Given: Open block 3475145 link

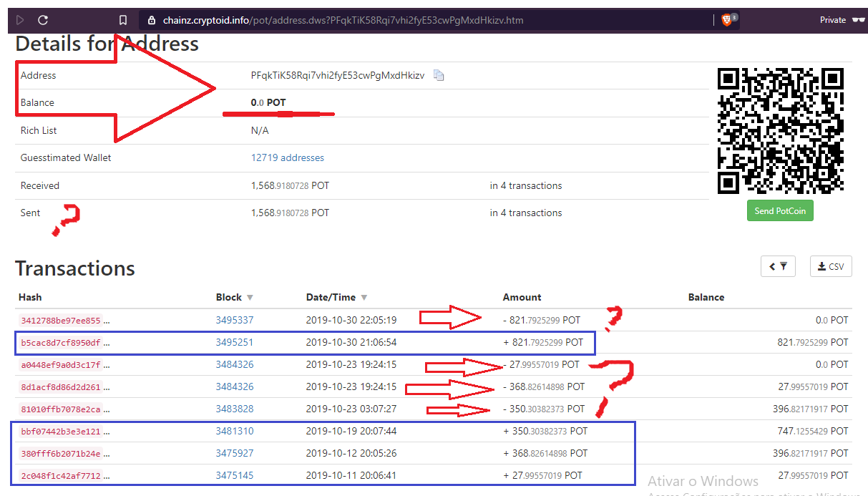Looking at the screenshot, I should [x=235, y=475].
